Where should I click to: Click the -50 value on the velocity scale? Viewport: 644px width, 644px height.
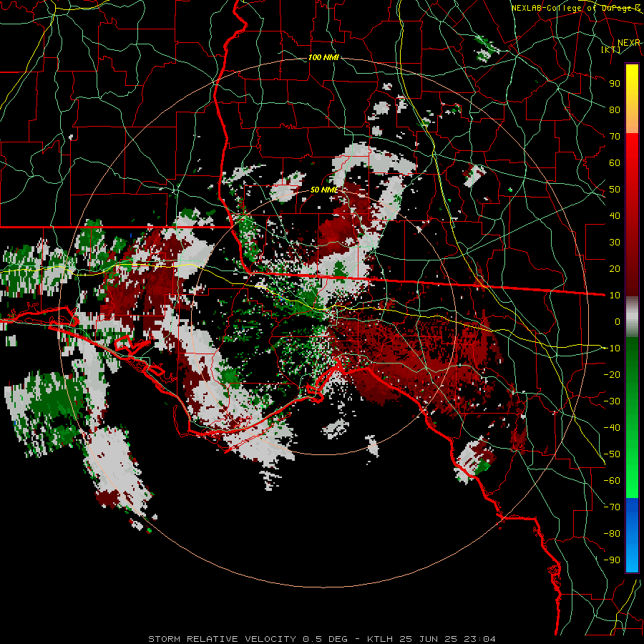pos(612,454)
